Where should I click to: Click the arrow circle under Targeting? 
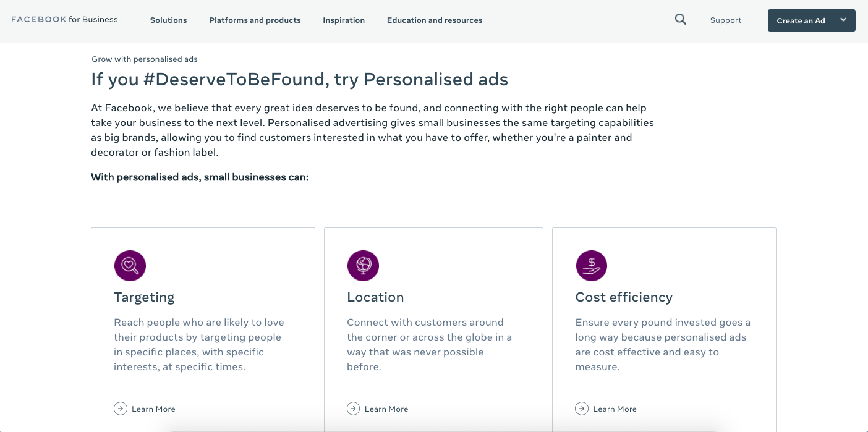coord(120,409)
